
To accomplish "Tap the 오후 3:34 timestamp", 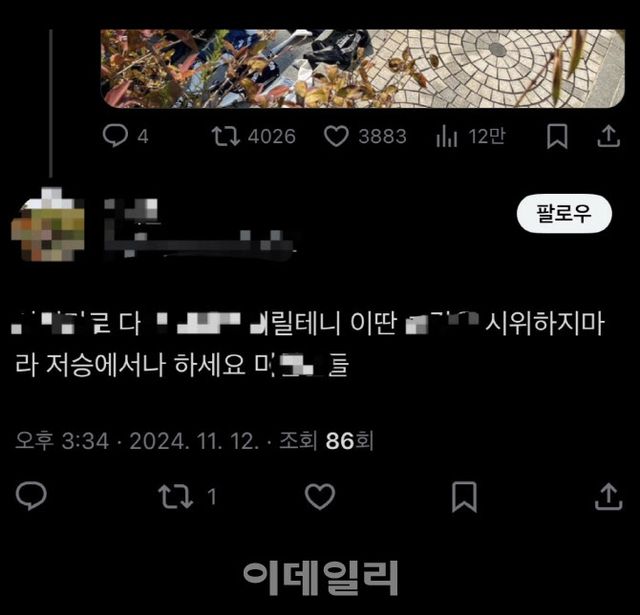I will tap(62, 441).
